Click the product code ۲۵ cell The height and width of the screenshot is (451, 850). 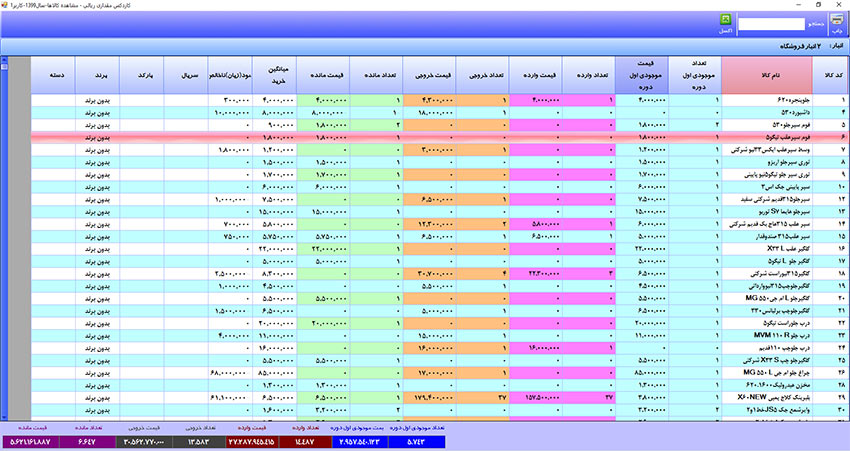click(828, 360)
